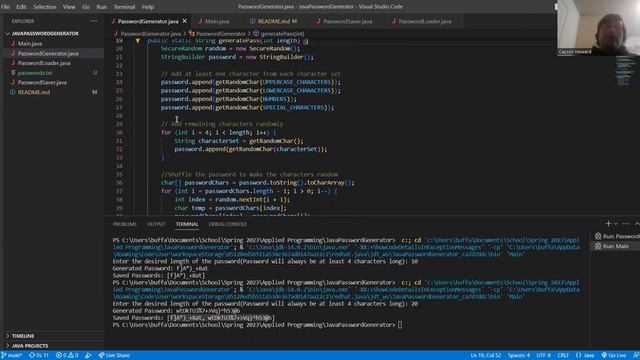Open the Edit menu
Image resolution: width=640 pixels, height=360 pixels.
[x=21, y=7]
